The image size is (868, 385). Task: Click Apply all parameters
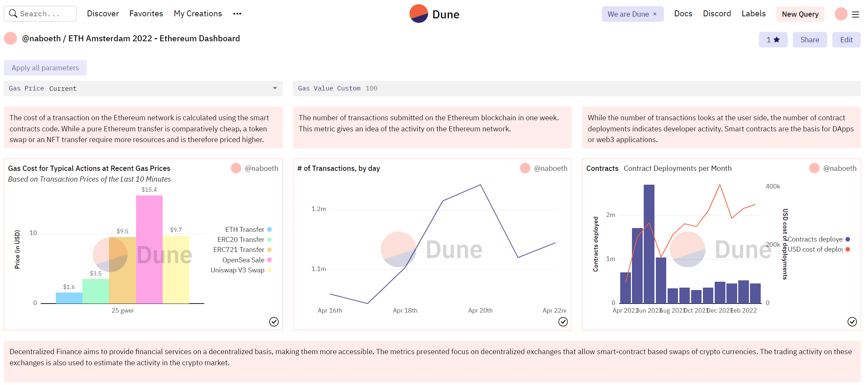[x=45, y=68]
